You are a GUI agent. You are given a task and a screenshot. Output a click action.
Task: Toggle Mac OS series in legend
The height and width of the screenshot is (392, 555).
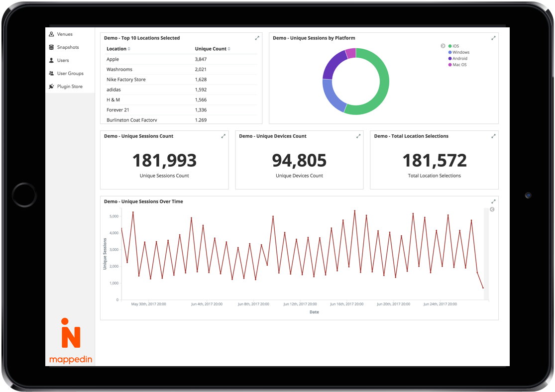click(457, 65)
